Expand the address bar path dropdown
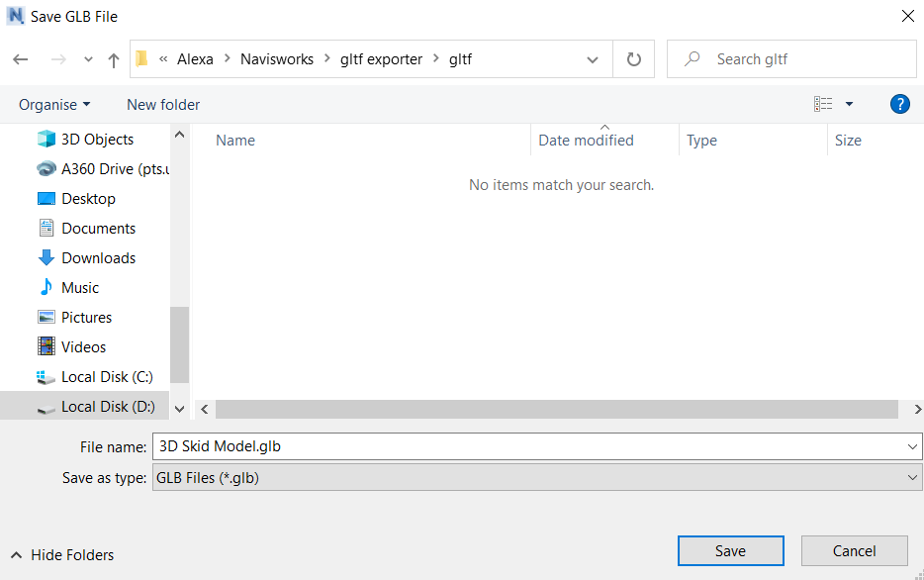This screenshot has height=580, width=924. click(x=593, y=59)
